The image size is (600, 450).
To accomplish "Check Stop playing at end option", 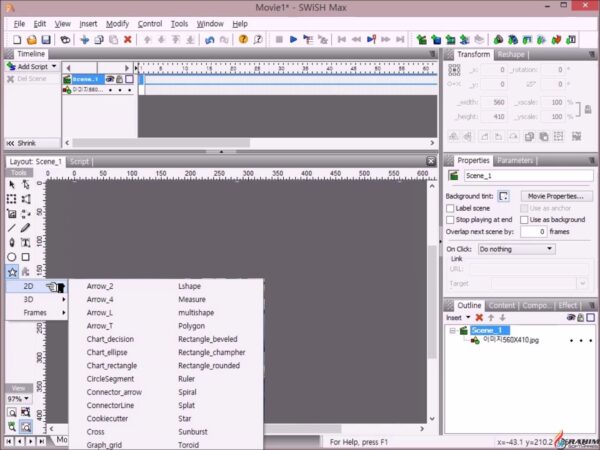I will (450, 219).
